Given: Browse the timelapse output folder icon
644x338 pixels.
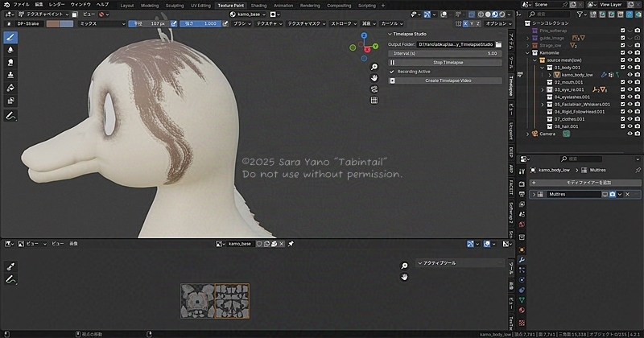Looking at the screenshot, I should click(498, 44).
